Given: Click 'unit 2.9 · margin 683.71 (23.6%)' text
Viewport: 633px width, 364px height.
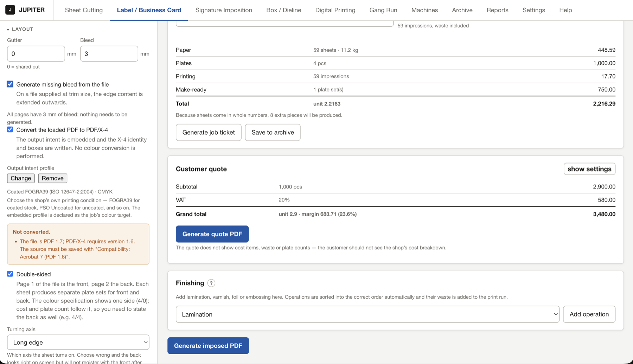Looking at the screenshot, I should [x=318, y=214].
